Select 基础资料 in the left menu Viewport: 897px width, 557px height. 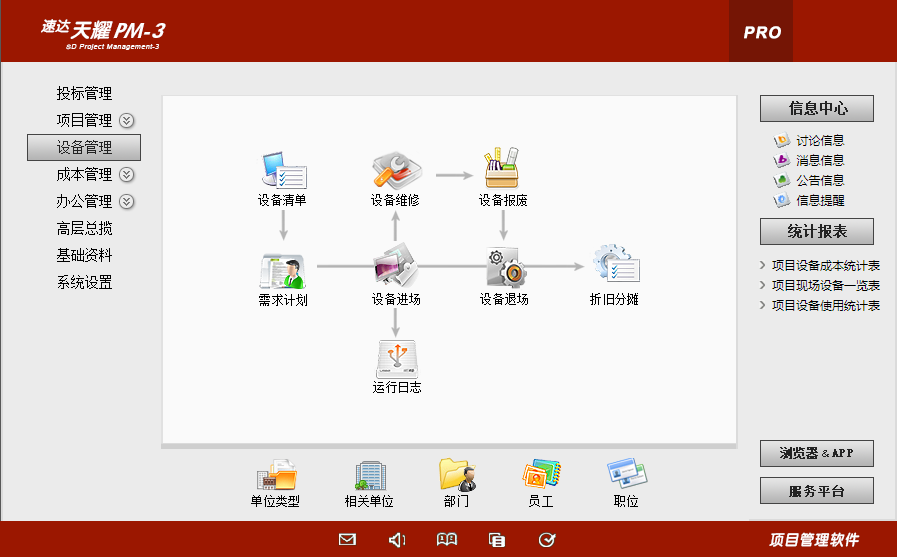pos(84,256)
